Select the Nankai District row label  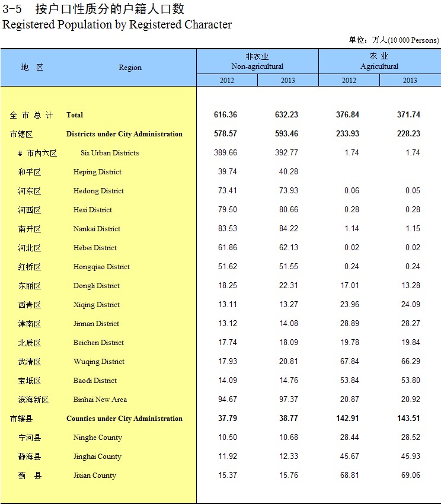(x=97, y=229)
